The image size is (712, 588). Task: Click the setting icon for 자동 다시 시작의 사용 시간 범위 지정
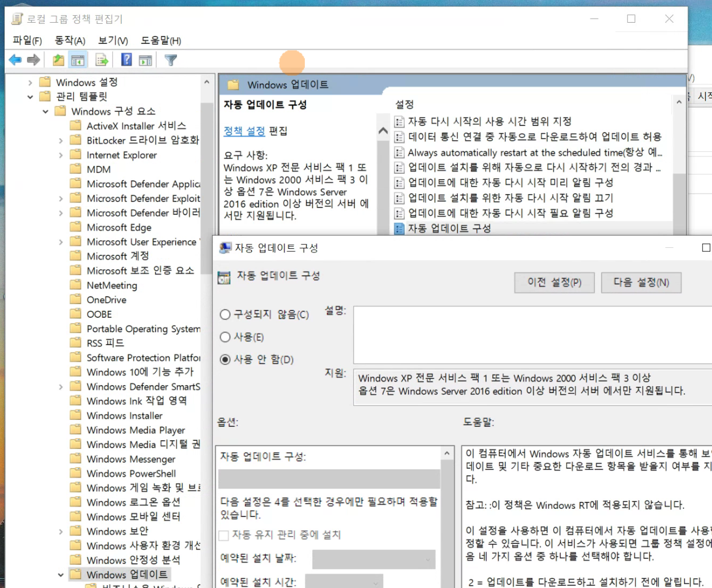399,121
